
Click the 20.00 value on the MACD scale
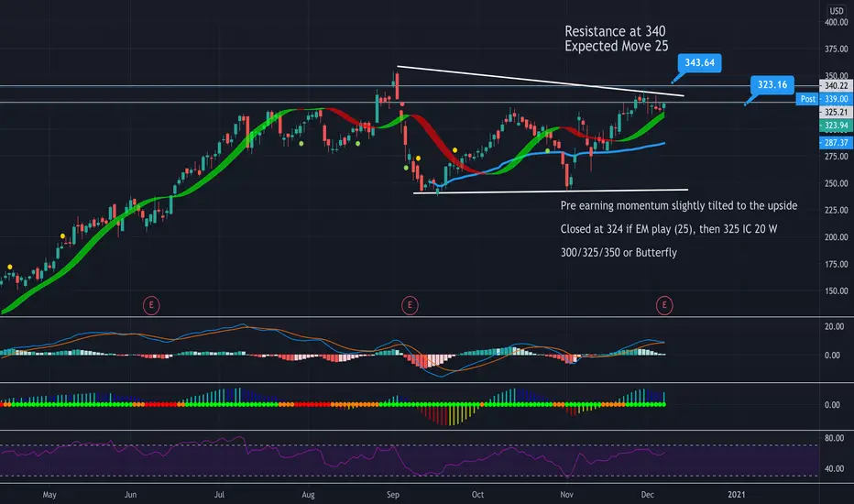(835, 327)
